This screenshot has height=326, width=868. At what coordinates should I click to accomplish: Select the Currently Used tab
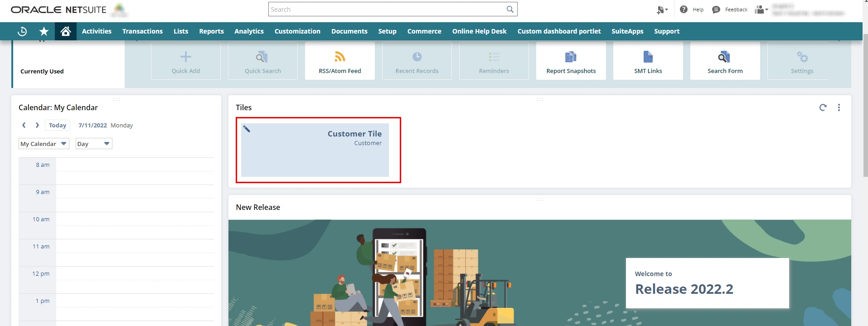click(42, 71)
